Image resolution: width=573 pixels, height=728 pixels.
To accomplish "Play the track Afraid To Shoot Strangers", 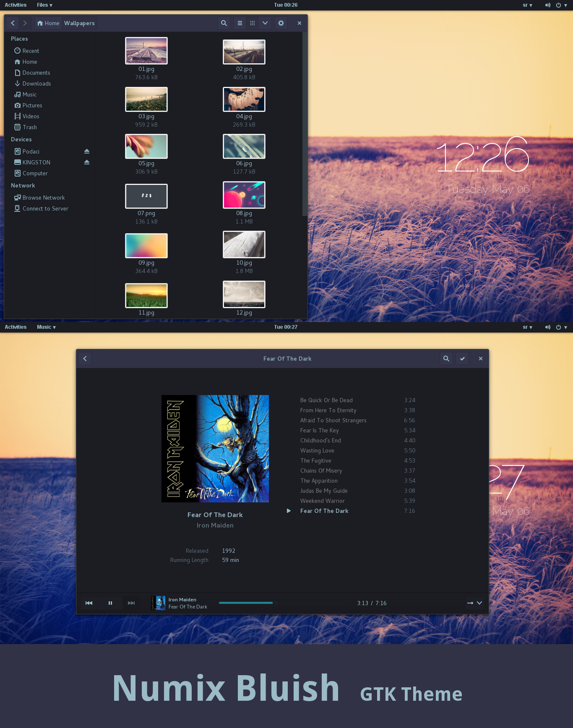I will click(333, 420).
